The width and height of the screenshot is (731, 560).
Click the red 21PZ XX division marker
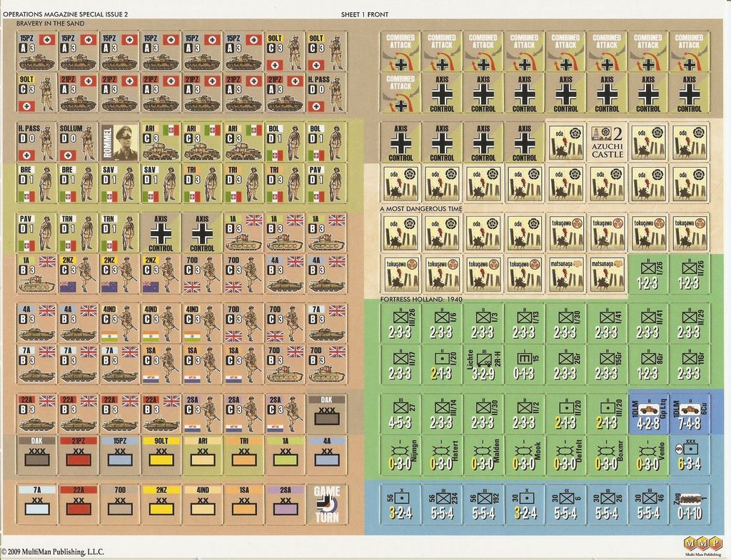tap(78, 455)
